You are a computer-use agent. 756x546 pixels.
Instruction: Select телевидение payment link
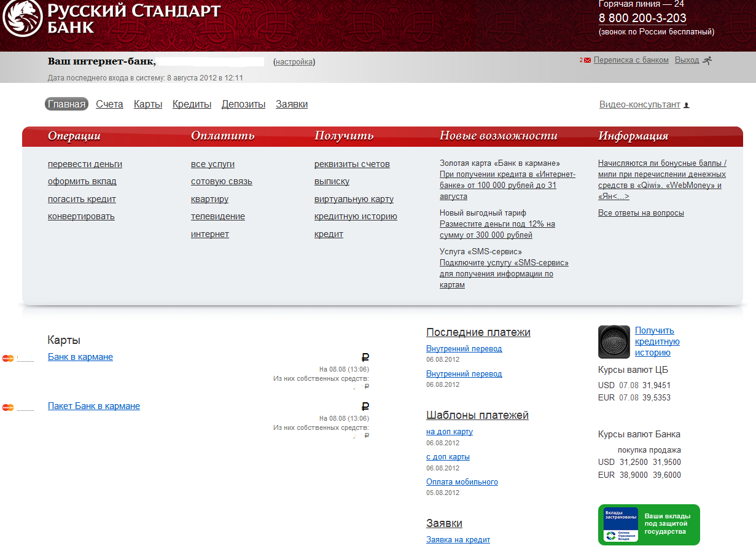tap(218, 216)
